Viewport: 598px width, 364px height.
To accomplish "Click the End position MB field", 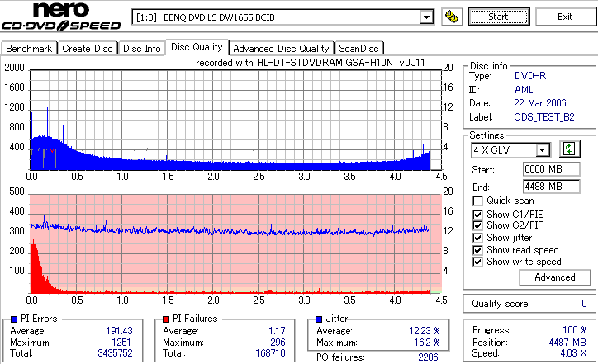I will [x=552, y=187].
